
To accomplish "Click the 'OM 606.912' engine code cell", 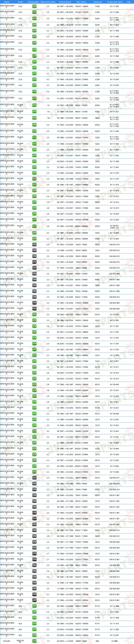I will [114, 577].
